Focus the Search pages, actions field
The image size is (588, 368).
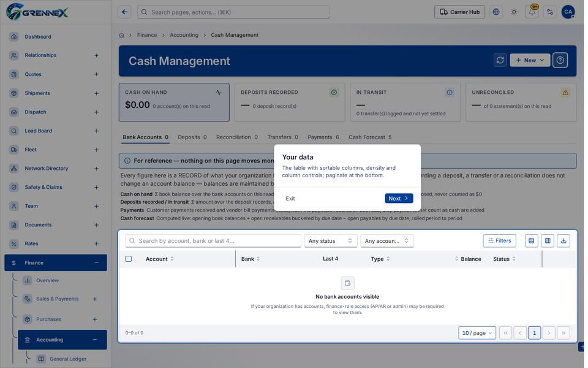coord(233,12)
